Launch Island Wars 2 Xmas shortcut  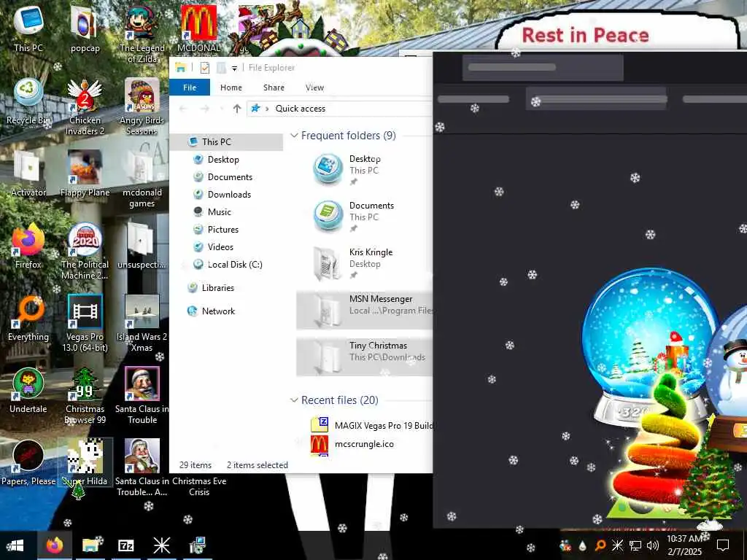coord(142,324)
